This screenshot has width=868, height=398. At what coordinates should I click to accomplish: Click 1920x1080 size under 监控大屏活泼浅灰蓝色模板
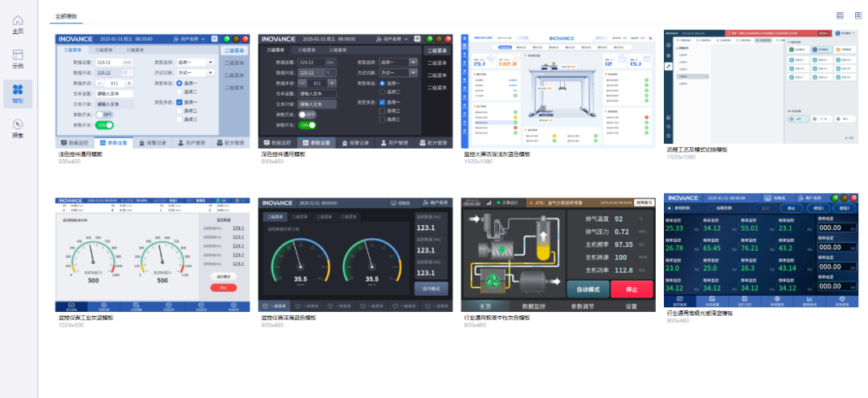coord(477,162)
